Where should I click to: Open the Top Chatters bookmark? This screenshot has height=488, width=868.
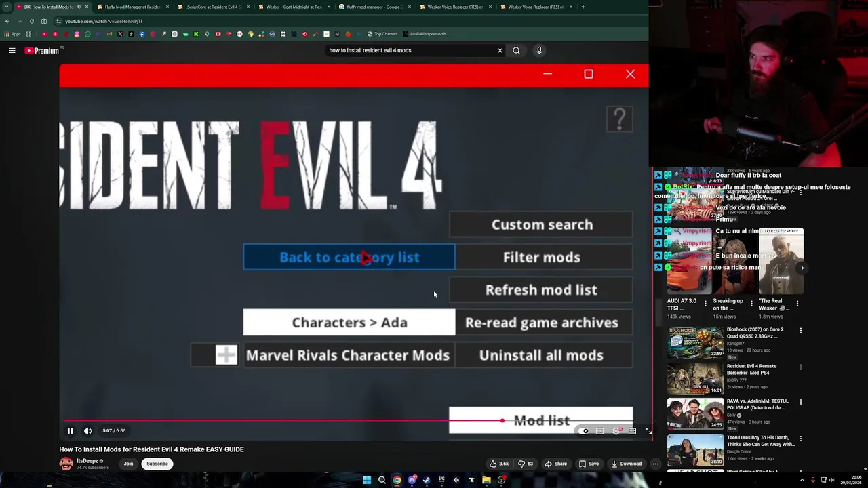point(382,34)
